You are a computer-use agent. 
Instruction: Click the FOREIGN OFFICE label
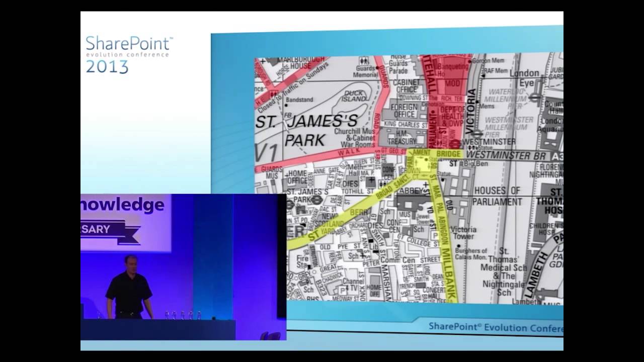pos(405,110)
